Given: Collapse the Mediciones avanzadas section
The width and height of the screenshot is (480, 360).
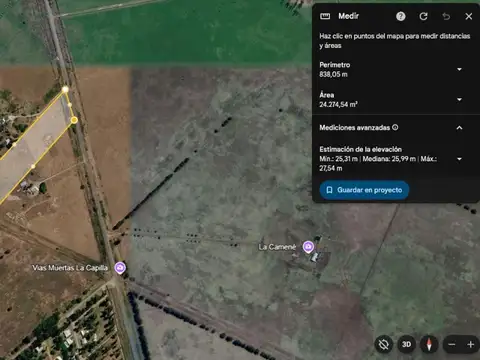Looking at the screenshot, I should [459, 128].
